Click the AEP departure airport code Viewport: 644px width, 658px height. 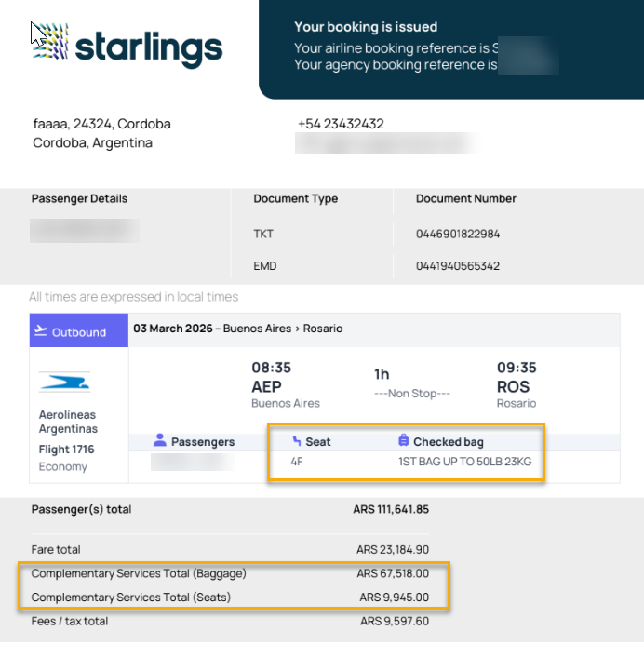[266, 386]
